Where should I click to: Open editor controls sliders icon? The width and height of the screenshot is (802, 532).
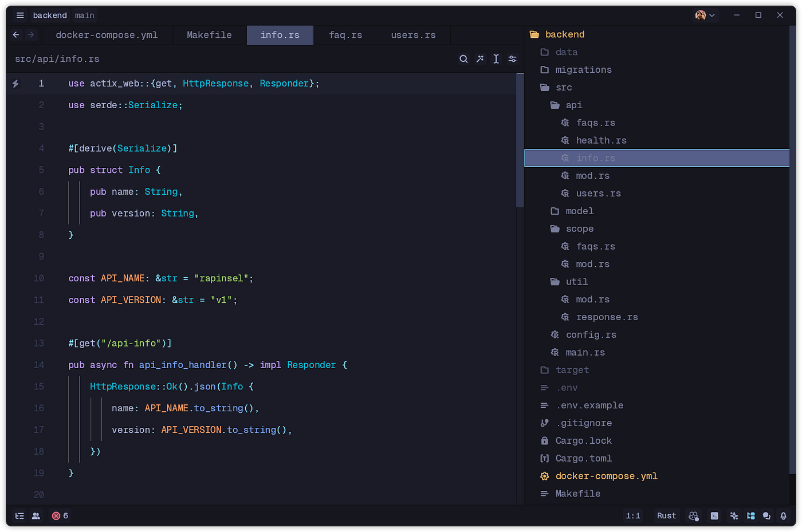point(513,59)
